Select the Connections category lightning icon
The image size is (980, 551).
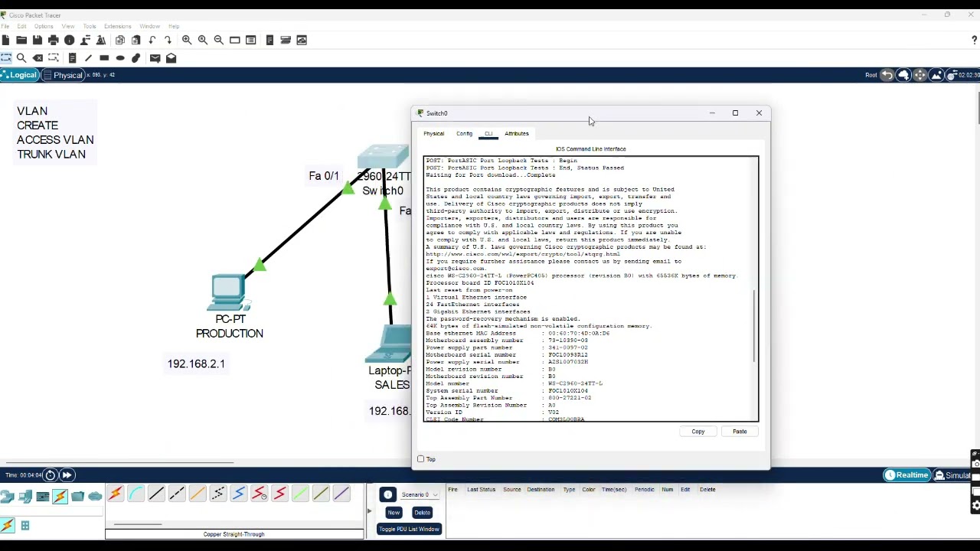click(x=60, y=497)
